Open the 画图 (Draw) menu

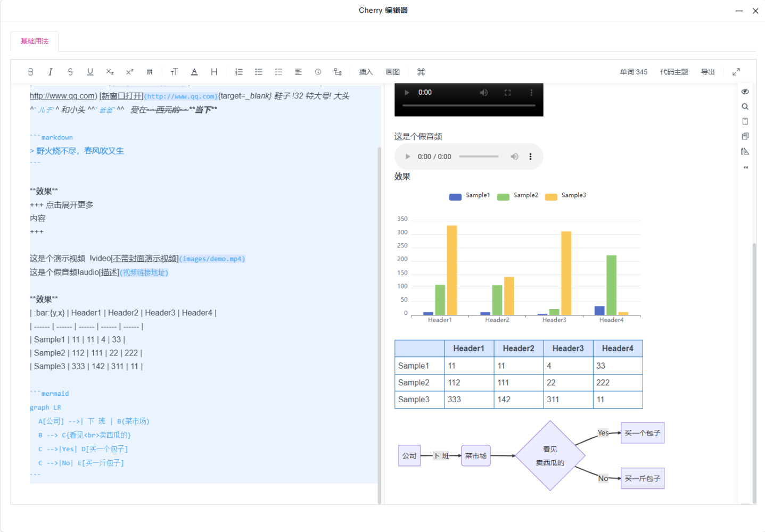393,72
